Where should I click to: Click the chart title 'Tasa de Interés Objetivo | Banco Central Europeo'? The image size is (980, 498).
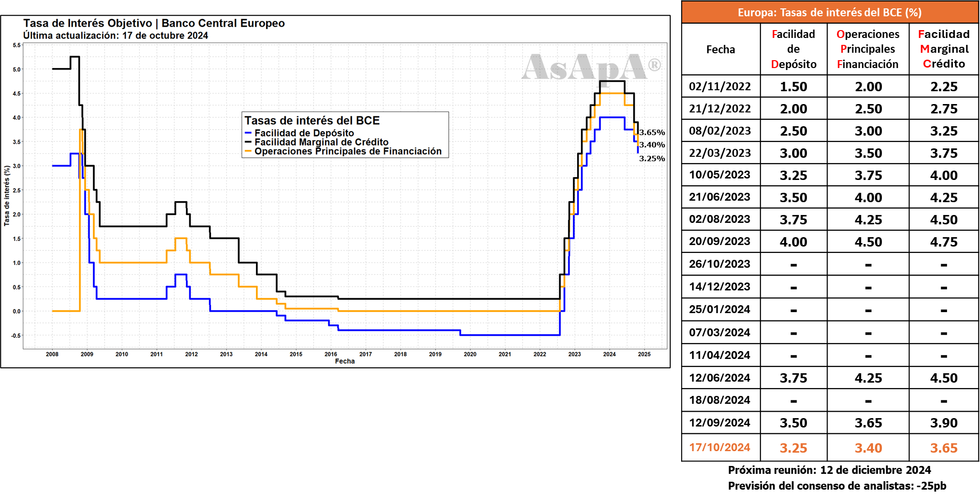point(154,23)
